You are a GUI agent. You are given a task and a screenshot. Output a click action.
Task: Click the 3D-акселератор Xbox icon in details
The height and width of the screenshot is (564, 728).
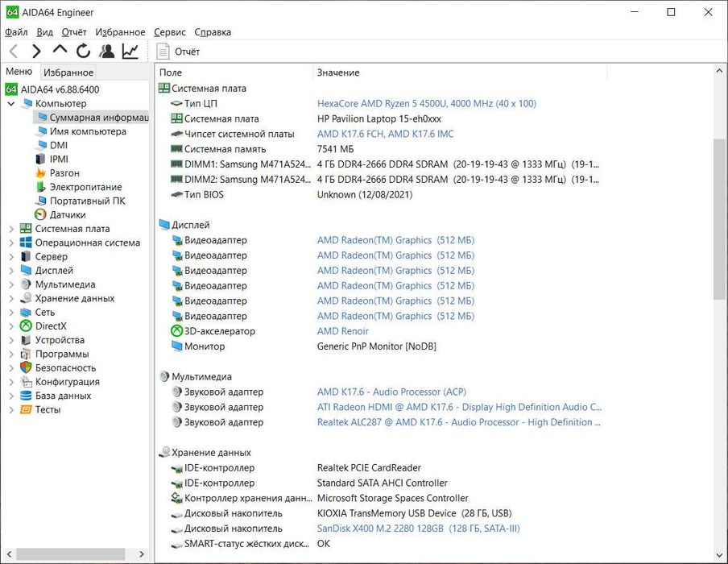[x=176, y=331]
